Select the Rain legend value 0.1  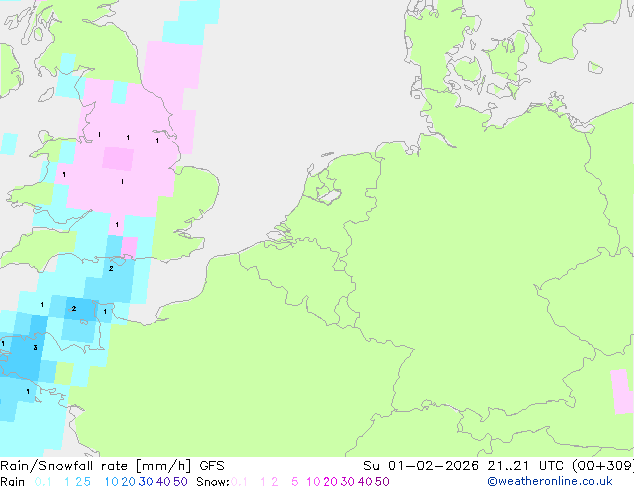coord(43,482)
